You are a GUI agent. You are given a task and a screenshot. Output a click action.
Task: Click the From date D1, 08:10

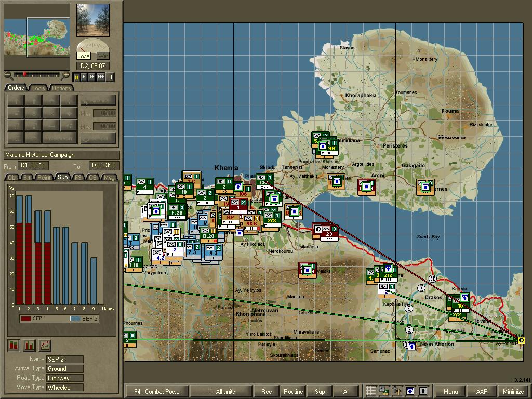pos(33,165)
